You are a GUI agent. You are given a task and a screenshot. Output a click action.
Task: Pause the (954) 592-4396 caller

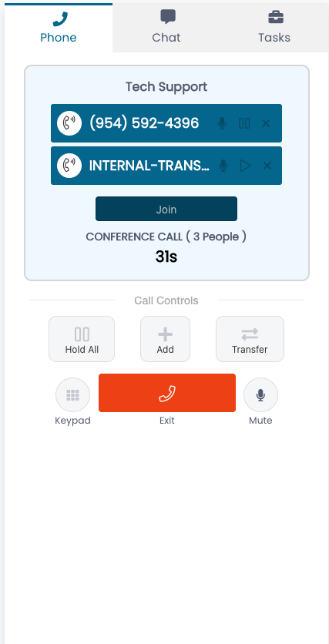[244, 123]
